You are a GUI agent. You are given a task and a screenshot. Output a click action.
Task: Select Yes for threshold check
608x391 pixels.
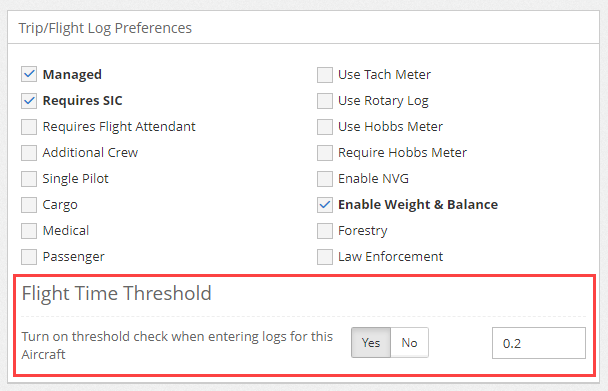point(371,343)
